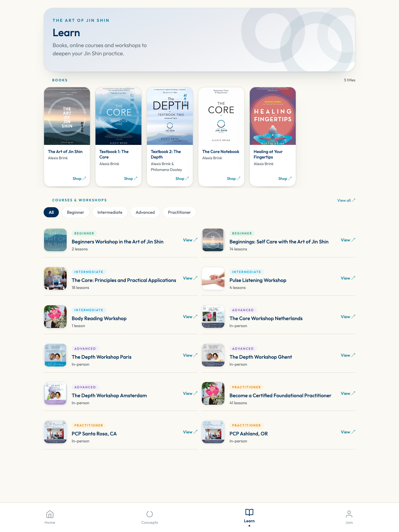The image size is (399, 532).
Task: Click The Depth Workshop Paris thumbnail
Action: [55, 355]
